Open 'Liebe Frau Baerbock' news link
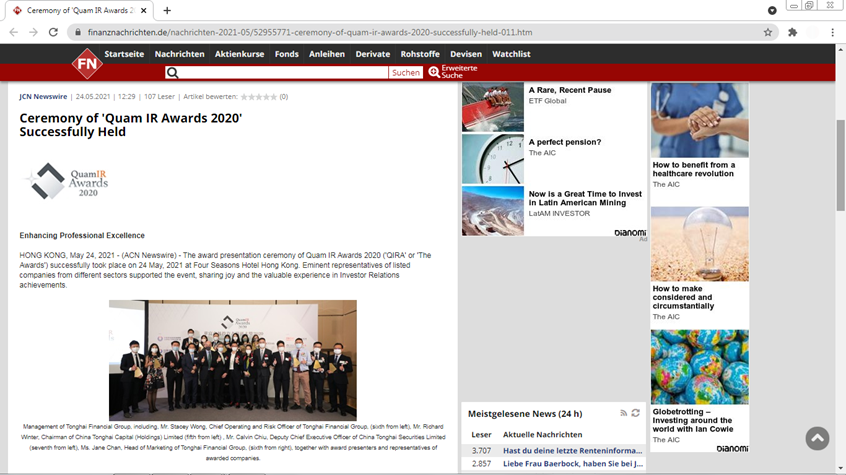Screen dimensions: 846x475 pyautogui.click(x=573, y=464)
